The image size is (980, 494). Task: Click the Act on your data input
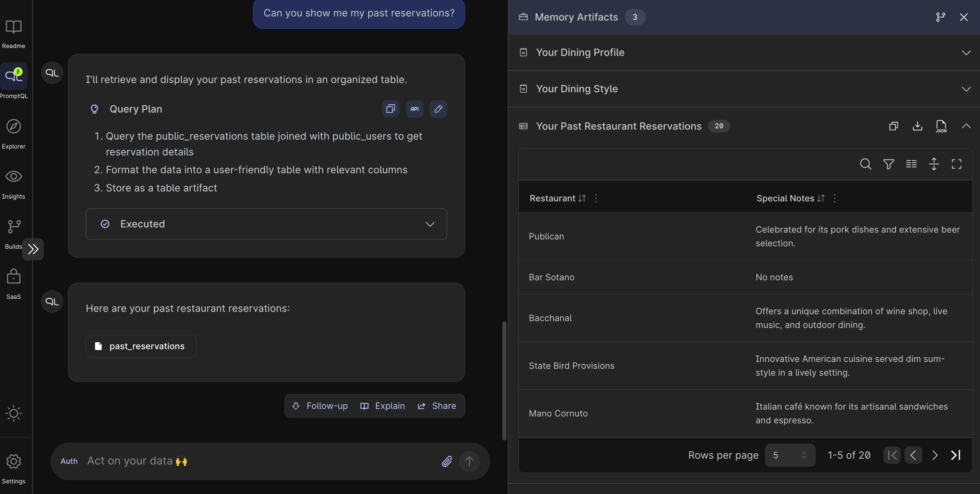click(259, 461)
